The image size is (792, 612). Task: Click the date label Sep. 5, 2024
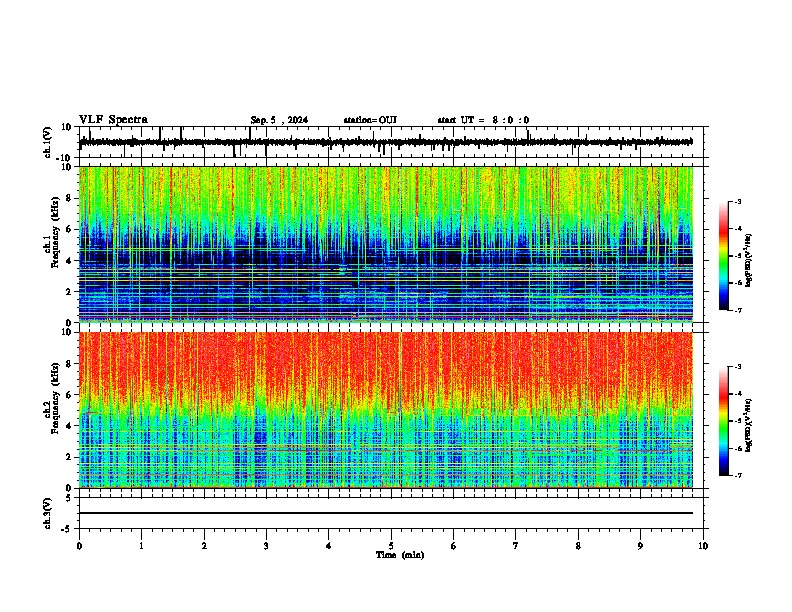(279, 120)
